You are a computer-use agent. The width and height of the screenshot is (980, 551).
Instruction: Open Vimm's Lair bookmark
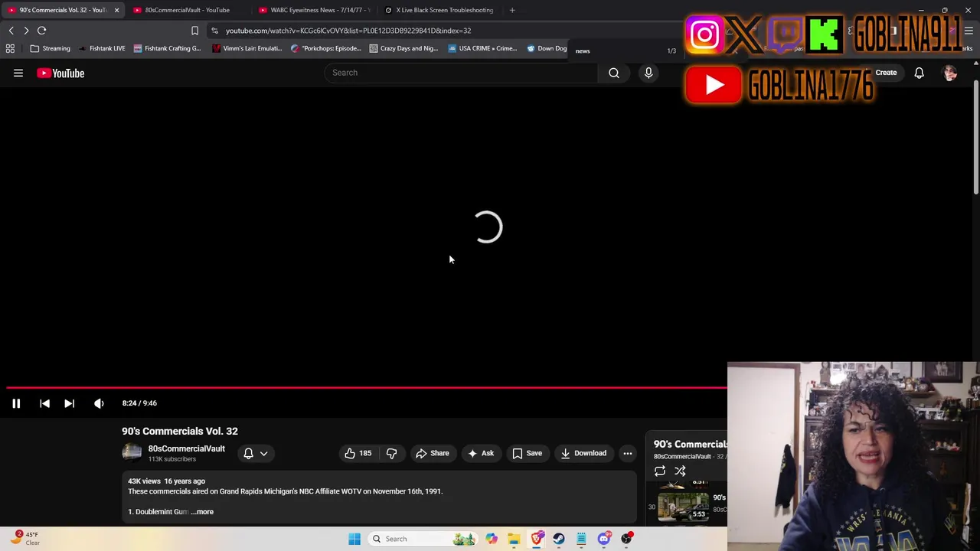point(247,48)
